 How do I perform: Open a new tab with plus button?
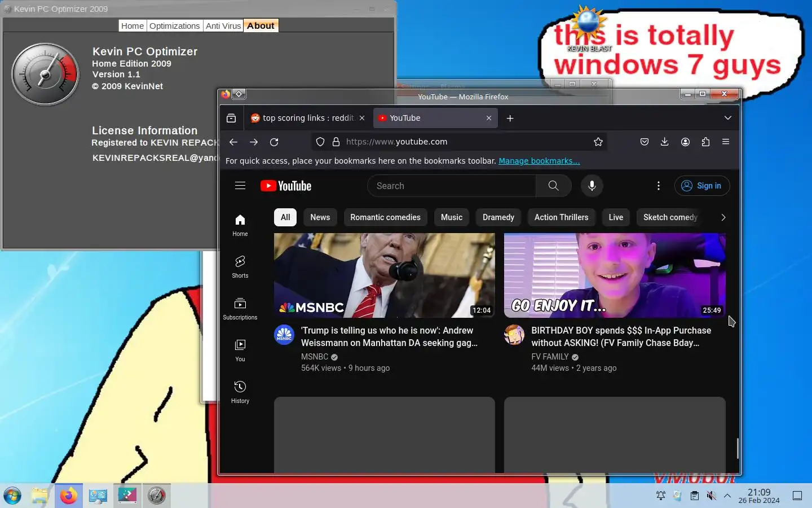(x=510, y=118)
